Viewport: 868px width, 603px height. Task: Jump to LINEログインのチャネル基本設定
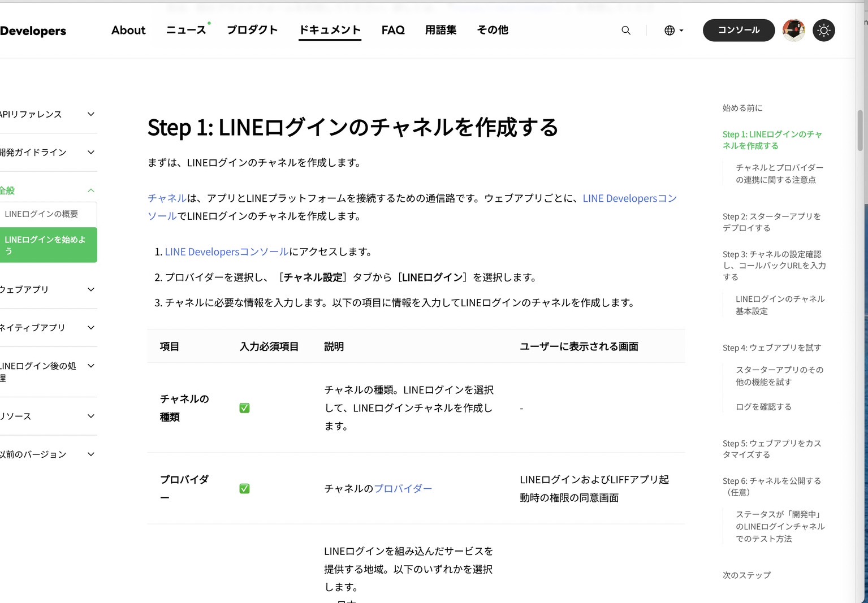click(x=780, y=305)
